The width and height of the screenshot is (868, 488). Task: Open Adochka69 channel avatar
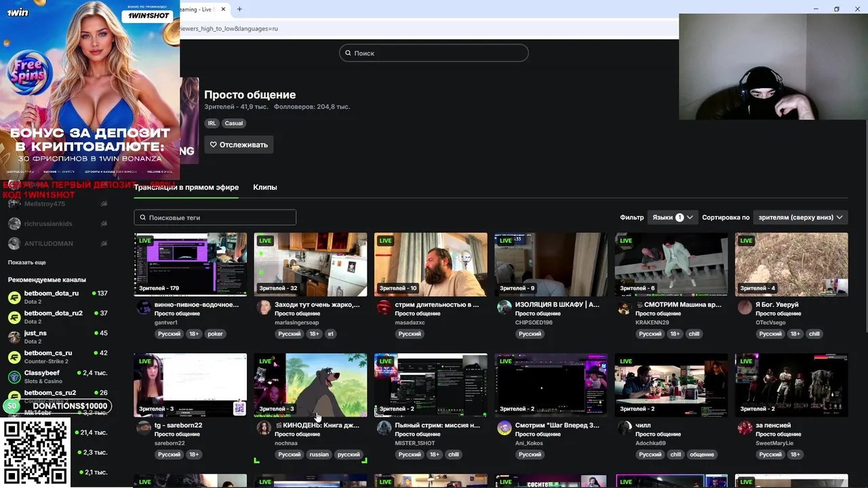(625, 428)
